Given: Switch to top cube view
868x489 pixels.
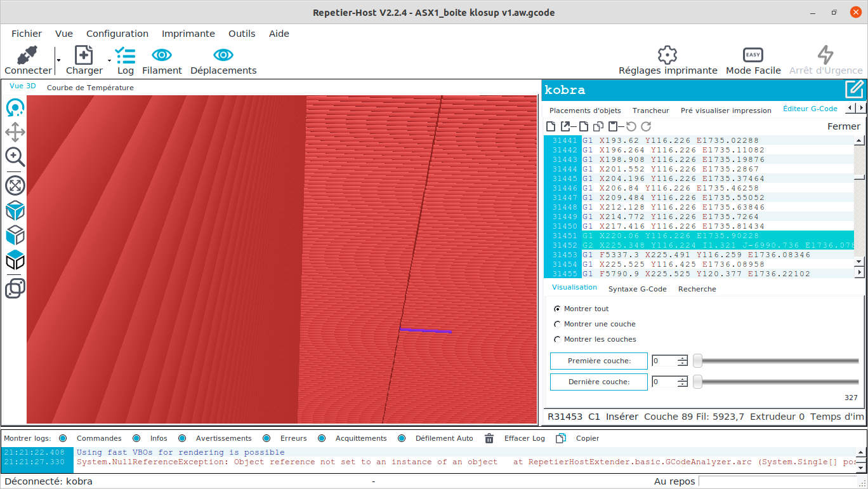Looking at the screenshot, I should click(x=15, y=260).
